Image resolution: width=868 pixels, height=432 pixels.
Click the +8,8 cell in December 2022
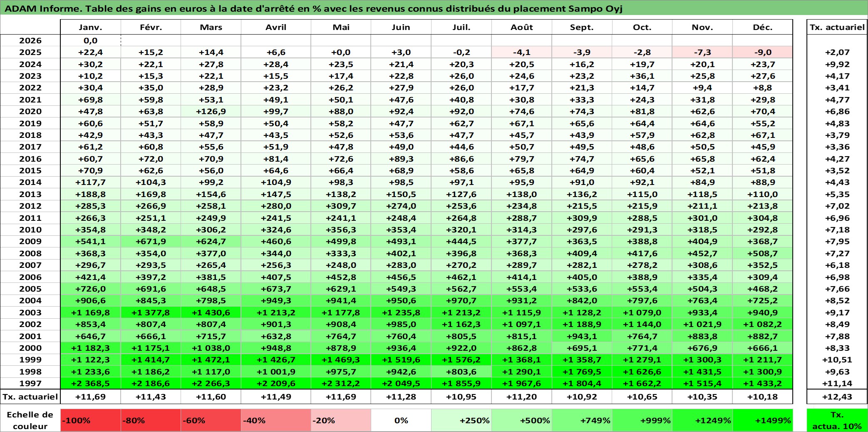pos(763,87)
